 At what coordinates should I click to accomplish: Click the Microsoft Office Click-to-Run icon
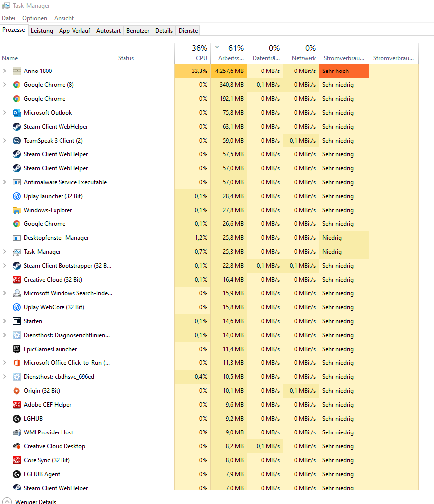pos(17,363)
